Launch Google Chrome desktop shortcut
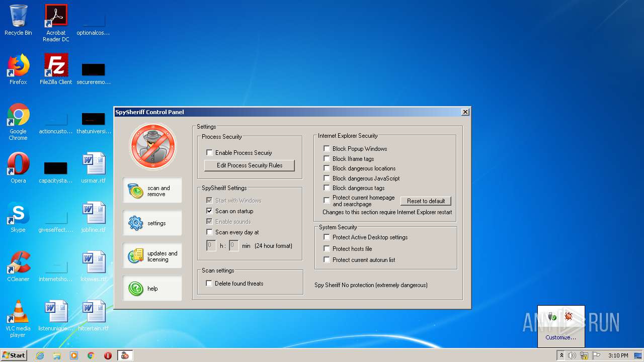Image resolution: width=644 pixels, height=362 pixels. coord(18,122)
